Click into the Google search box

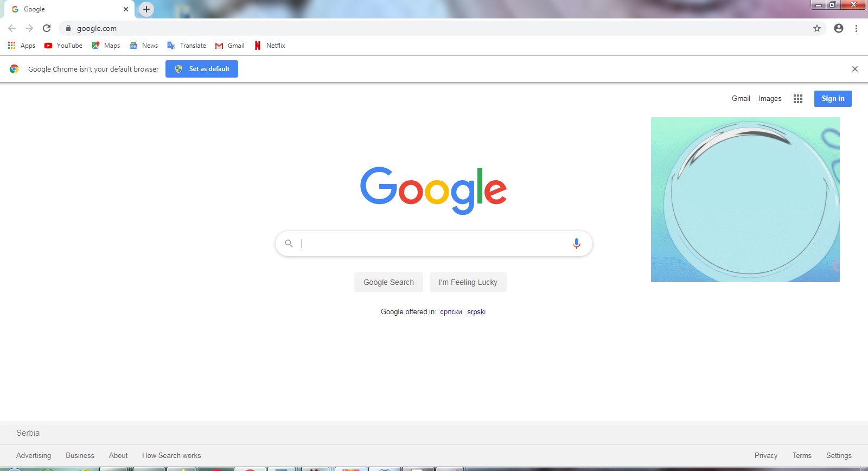coord(433,244)
